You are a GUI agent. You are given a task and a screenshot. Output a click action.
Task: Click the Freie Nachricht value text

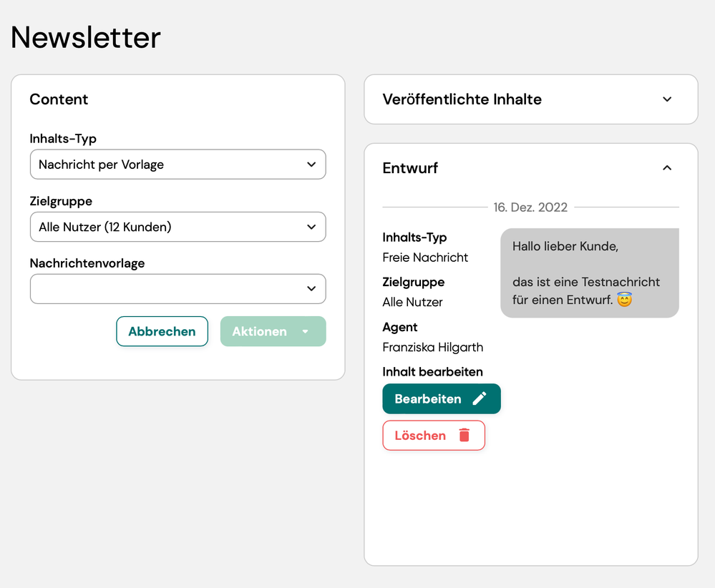click(425, 258)
